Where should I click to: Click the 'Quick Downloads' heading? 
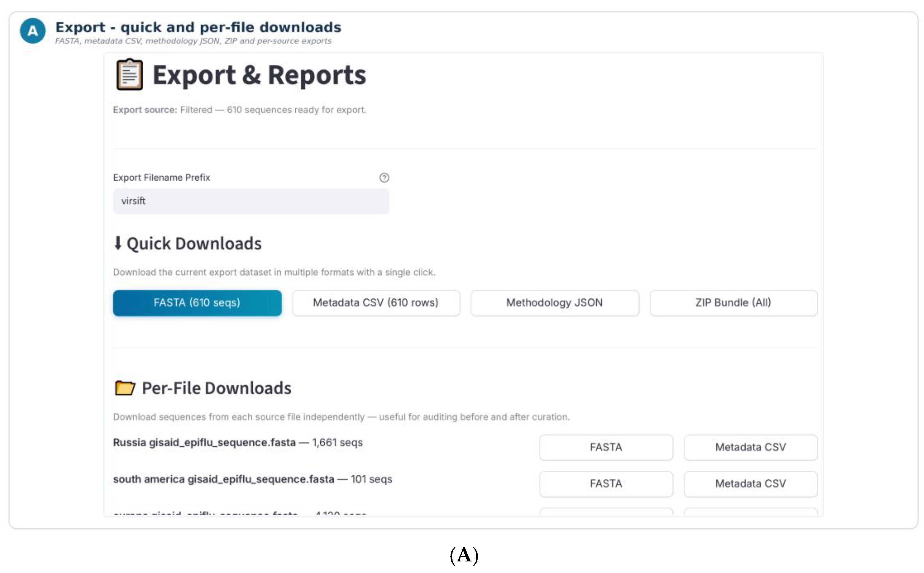(x=194, y=243)
